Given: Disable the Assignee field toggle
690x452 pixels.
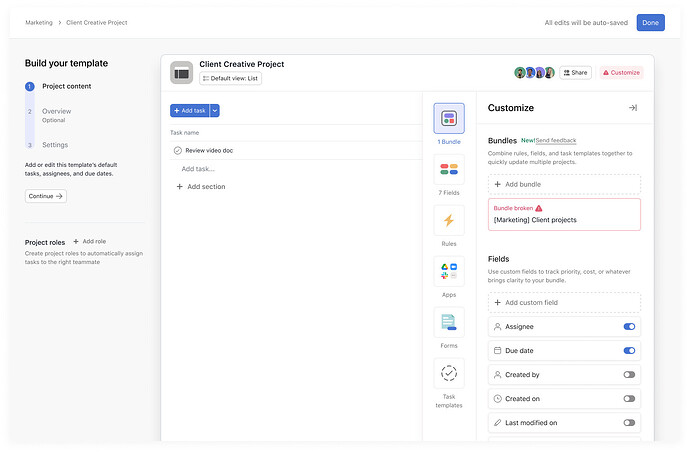Looking at the screenshot, I should 629,327.
